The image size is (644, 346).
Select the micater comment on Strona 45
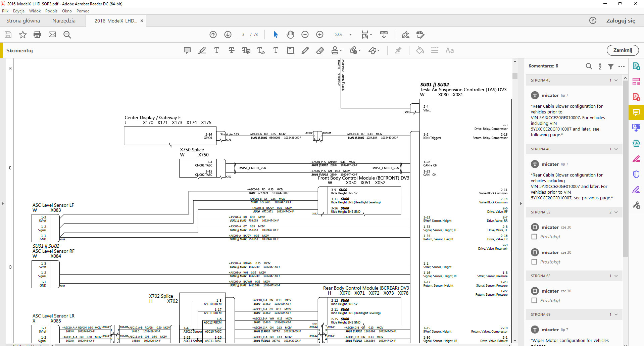point(574,115)
